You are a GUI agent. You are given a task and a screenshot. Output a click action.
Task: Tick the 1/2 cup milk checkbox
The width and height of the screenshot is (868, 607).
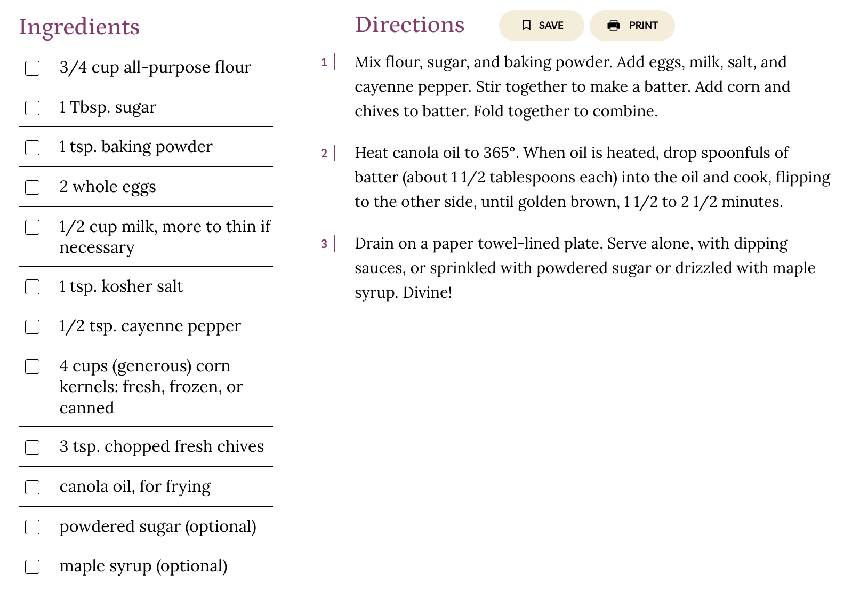point(33,228)
